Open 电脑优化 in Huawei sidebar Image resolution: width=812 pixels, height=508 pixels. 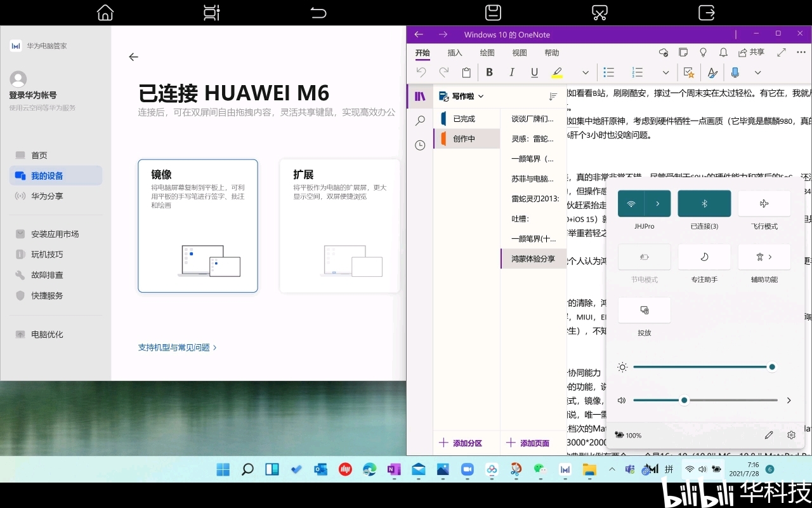point(56,335)
